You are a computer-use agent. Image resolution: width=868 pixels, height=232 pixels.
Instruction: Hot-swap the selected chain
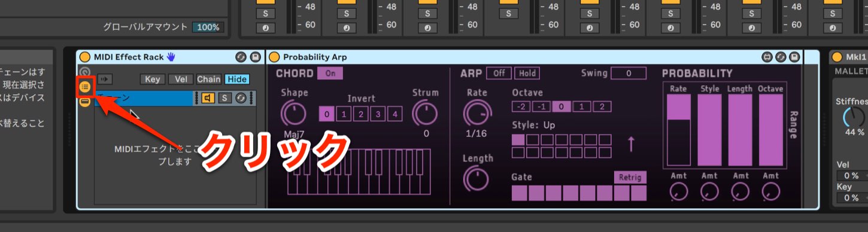pyautogui.click(x=241, y=98)
